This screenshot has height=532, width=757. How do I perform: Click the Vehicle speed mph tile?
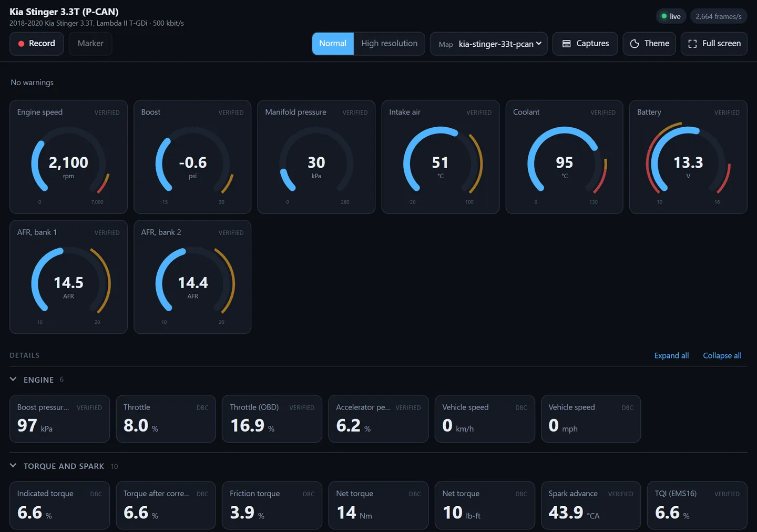pyautogui.click(x=591, y=419)
